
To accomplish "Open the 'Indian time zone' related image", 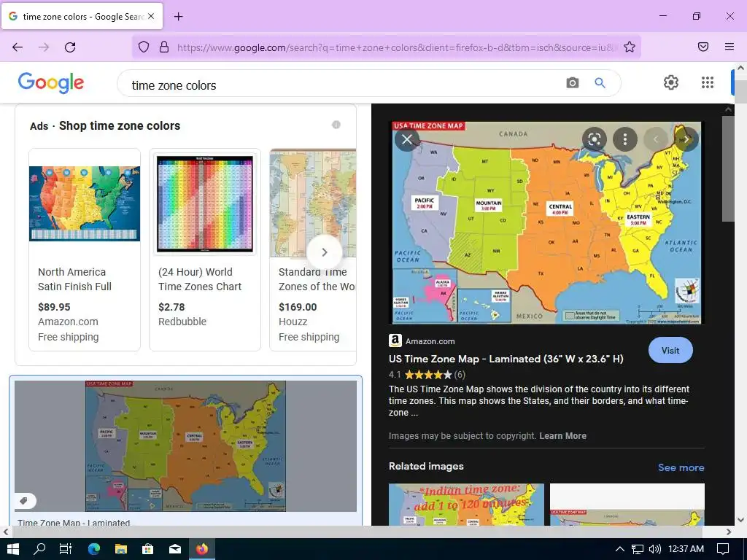I will click(466, 505).
